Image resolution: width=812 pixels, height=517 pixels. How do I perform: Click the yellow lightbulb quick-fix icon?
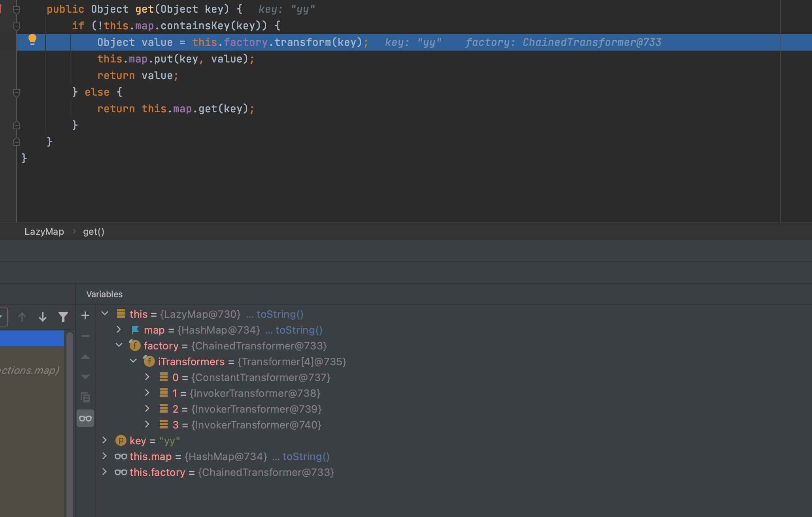(x=32, y=40)
